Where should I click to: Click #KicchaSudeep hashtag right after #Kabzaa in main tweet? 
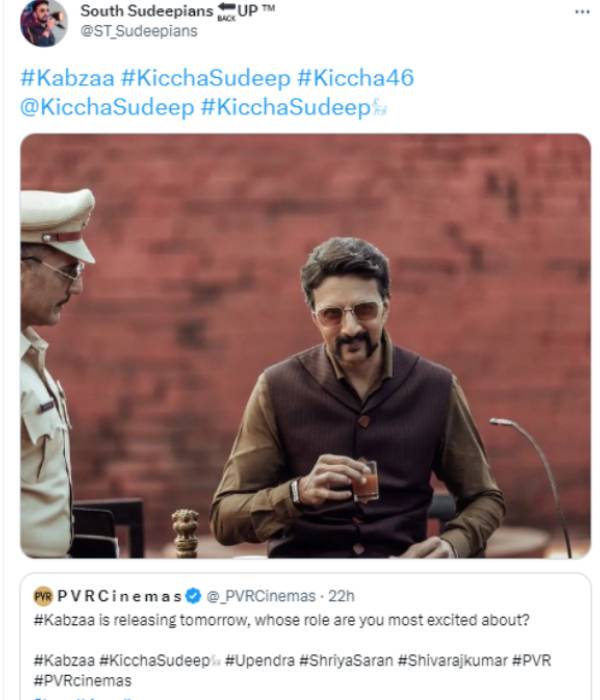pyautogui.click(x=206, y=78)
